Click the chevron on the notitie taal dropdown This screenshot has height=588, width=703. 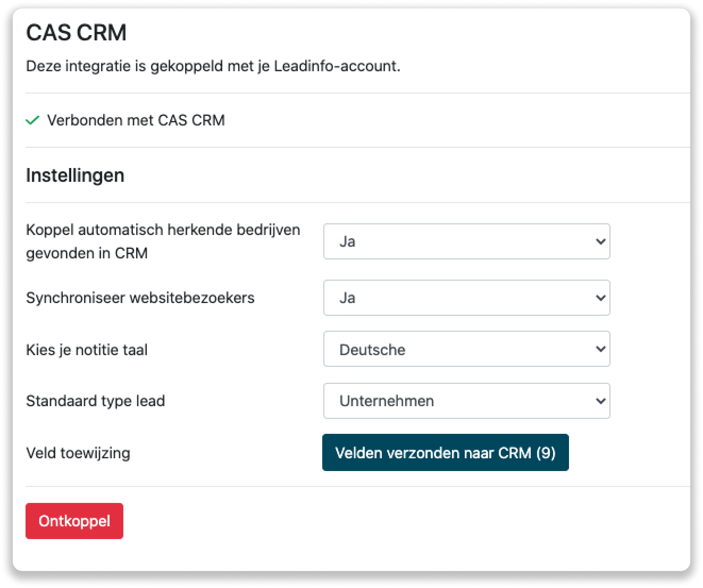click(x=600, y=349)
